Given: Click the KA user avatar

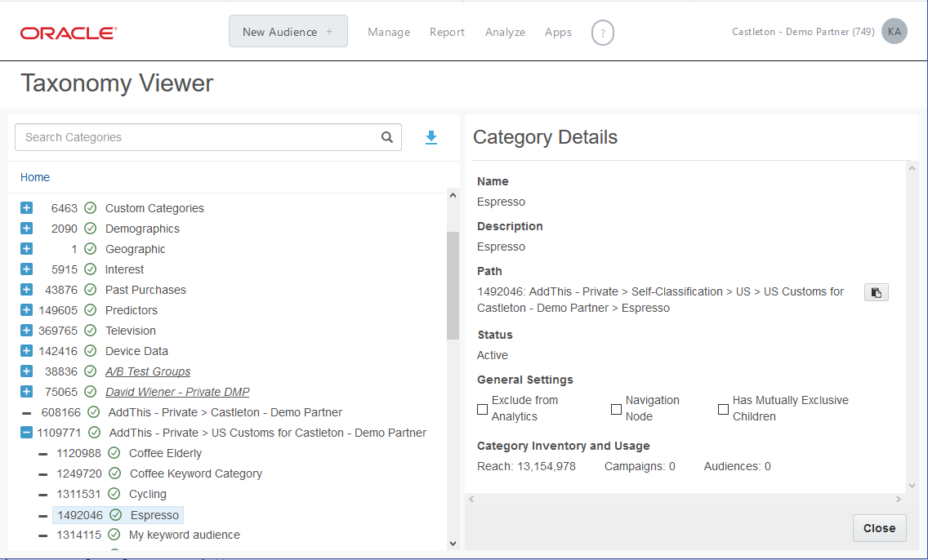Looking at the screenshot, I should (x=895, y=31).
